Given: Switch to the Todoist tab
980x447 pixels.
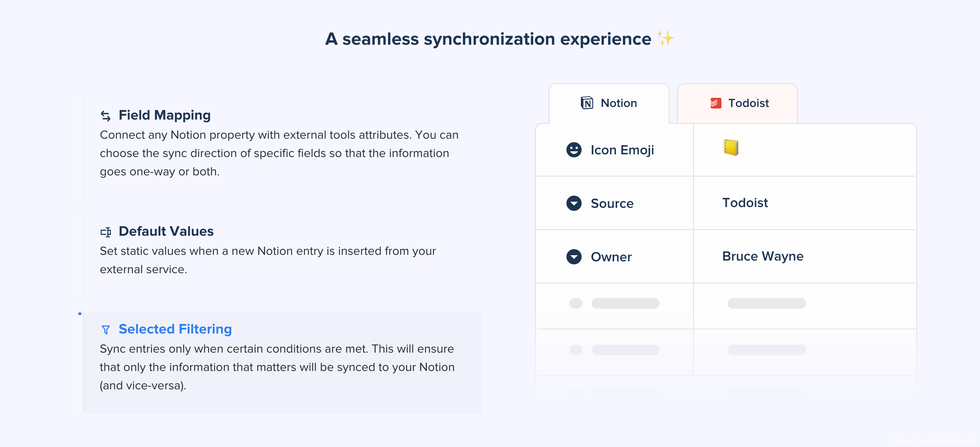Looking at the screenshot, I should [x=737, y=103].
